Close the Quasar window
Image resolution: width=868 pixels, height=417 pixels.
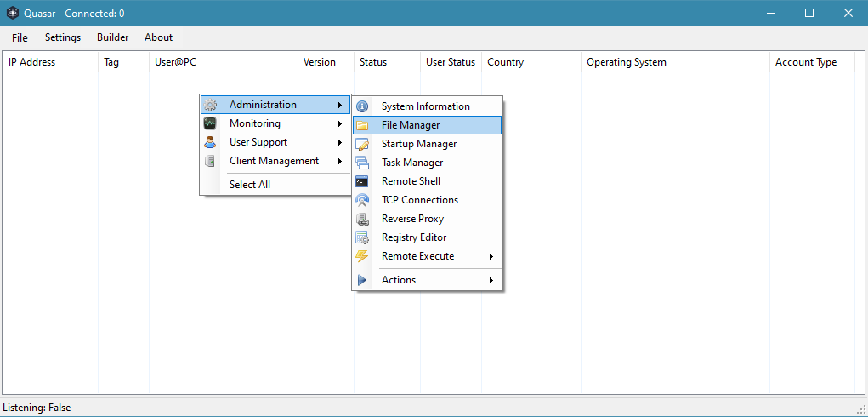[848, 13]
